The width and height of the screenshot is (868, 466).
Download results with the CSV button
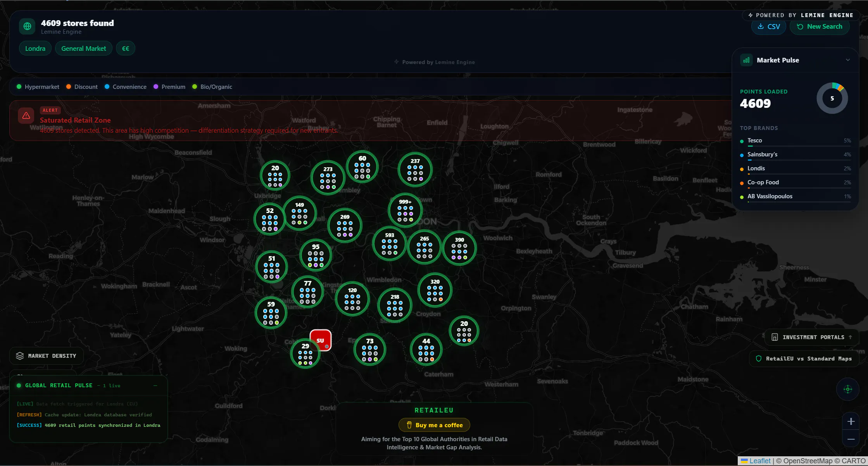tap(768, 26)
